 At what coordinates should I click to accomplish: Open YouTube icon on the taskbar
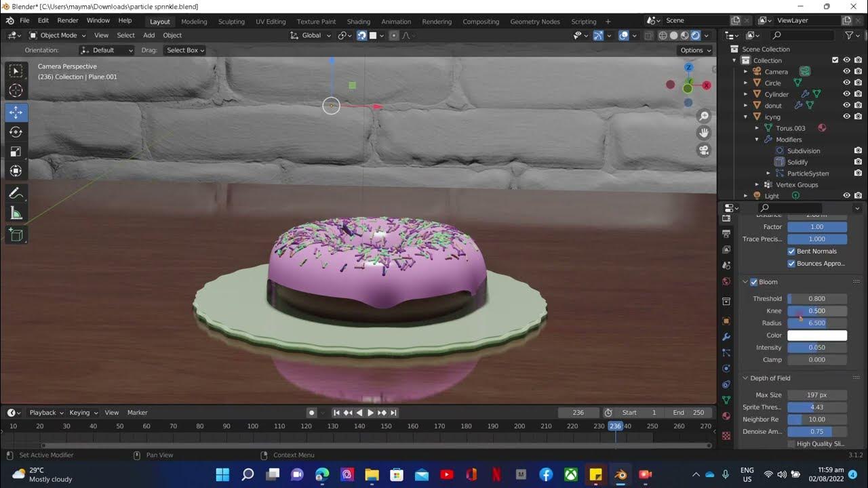pos(446,474)
